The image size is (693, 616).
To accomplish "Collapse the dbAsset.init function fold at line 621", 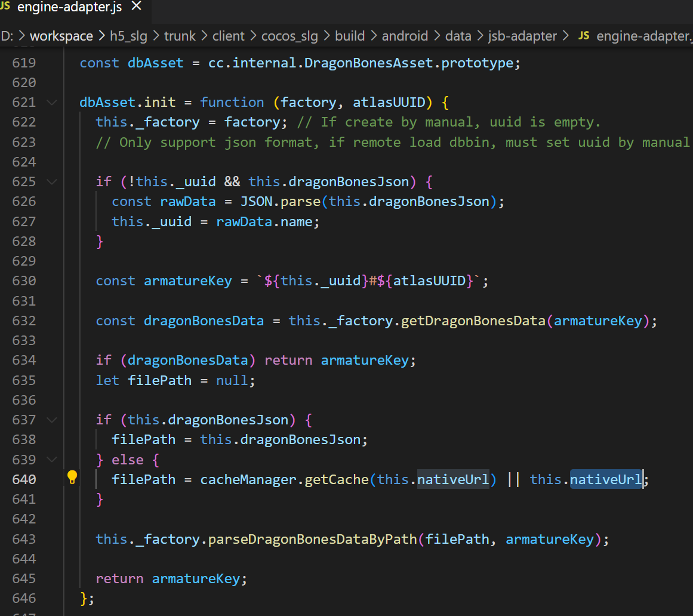I will [x=52, y=103].
